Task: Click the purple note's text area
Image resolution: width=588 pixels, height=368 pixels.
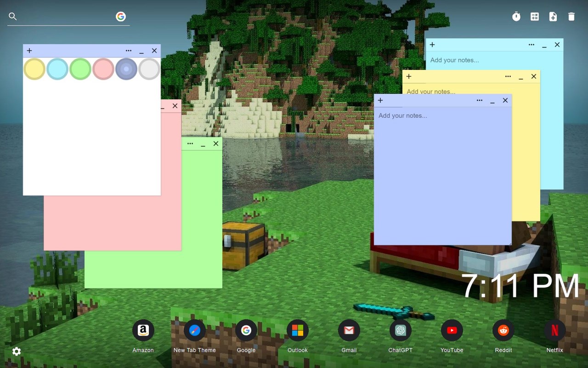Action: point(443,176)
